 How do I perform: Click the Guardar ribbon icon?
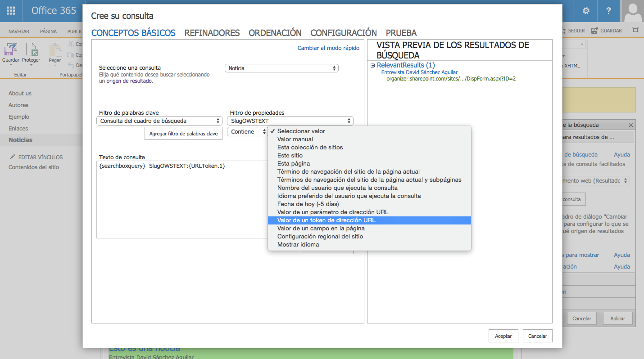click(x=11, y=50)
